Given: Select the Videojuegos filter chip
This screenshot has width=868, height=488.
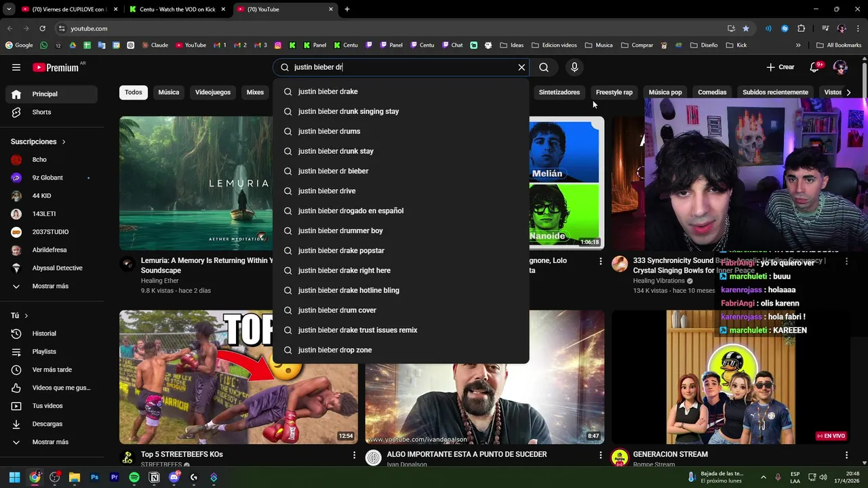Looking at the screenshot, I should 213,92.
